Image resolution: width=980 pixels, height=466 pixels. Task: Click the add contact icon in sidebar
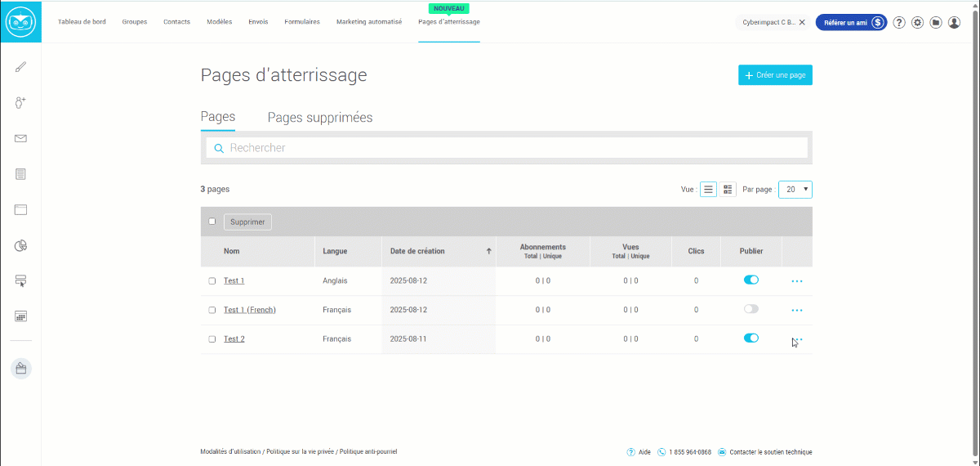21,103
